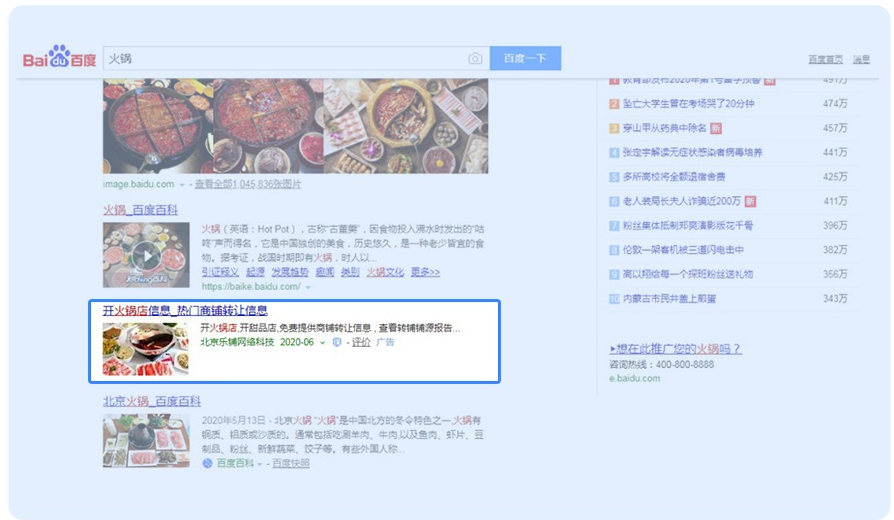Click rank badge 4 in hot list

coord(614,153)
